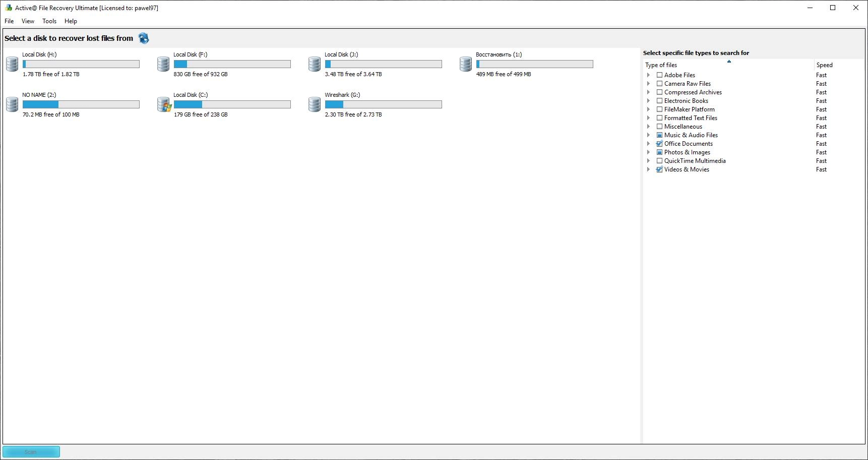Click the Fast speed value for Videos & Movies
Viewport: 868px width, 460px height.
[x=821, y=169]
